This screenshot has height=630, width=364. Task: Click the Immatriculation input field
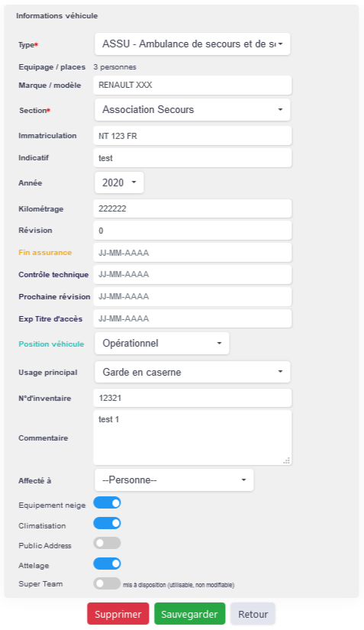click(x=192, y=136)
